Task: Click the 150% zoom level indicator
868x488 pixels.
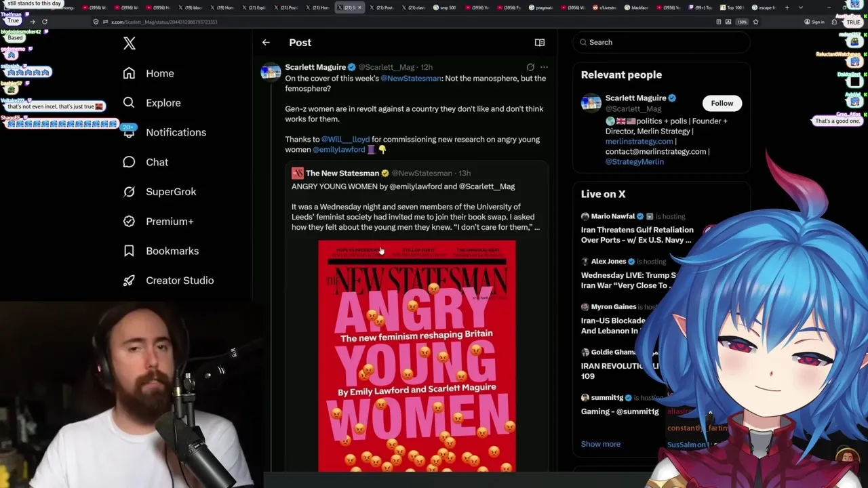Action: click(x=742, y=22)
